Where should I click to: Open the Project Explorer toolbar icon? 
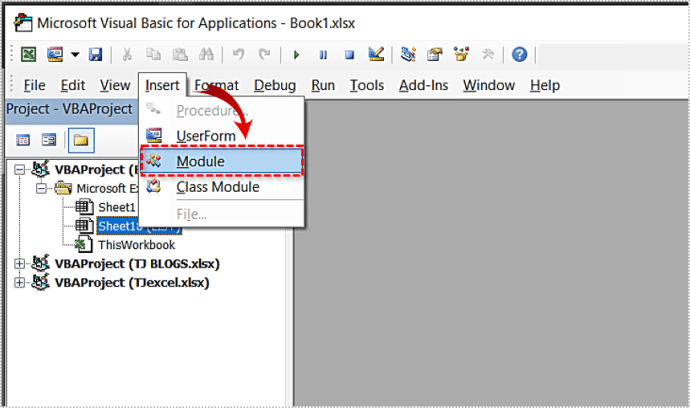(x=408, y=55)
